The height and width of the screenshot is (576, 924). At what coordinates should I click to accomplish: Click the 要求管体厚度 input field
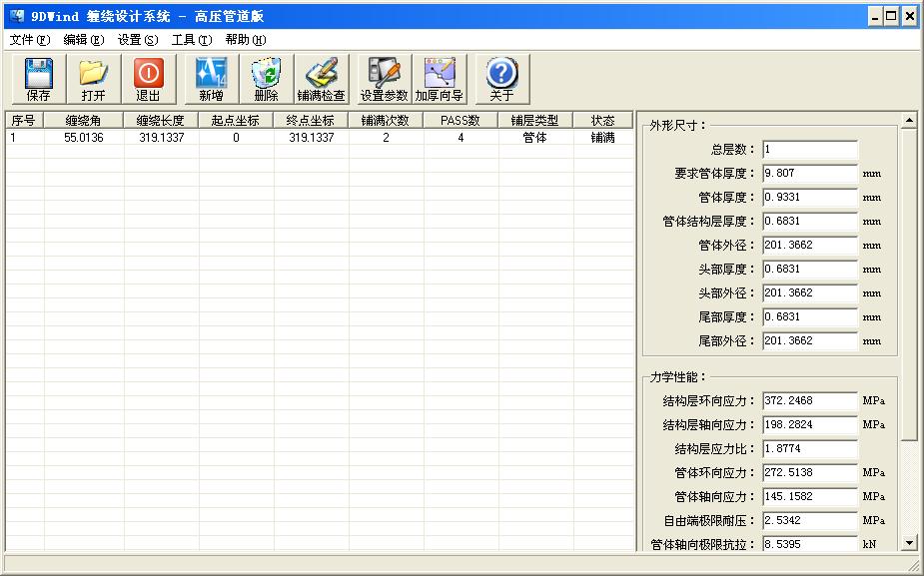[x=809, y=174]
